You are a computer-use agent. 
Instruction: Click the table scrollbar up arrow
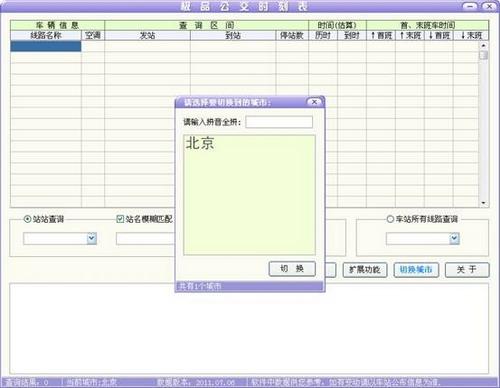tap(483, 45)
